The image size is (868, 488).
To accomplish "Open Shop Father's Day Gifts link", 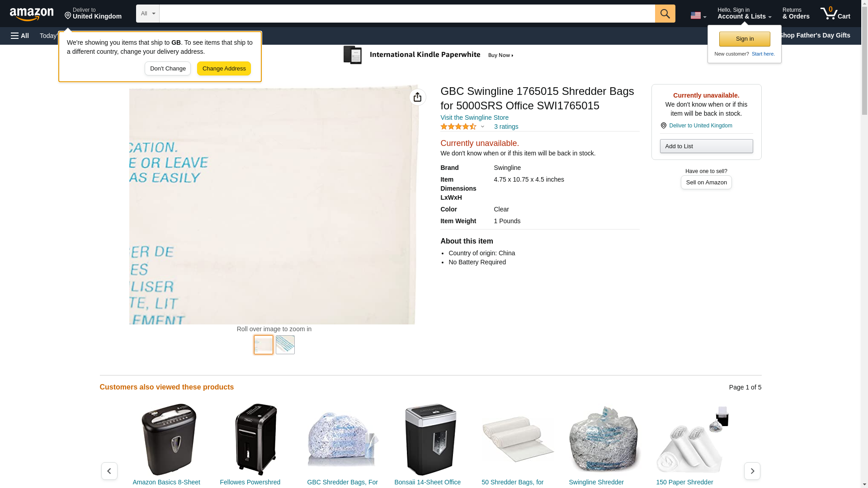I will [x=814, y=35].
